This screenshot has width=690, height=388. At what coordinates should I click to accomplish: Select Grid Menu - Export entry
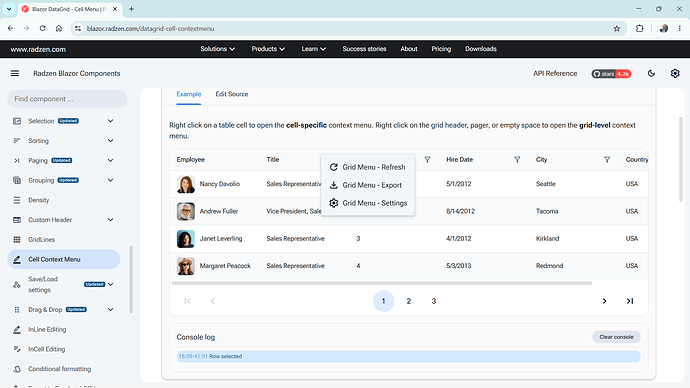pos(367,185)
